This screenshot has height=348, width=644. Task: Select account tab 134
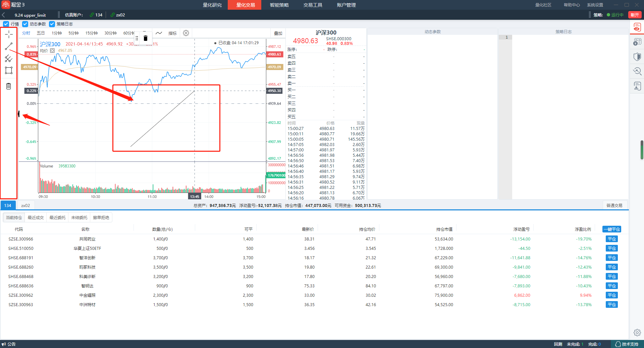(8, 206)
